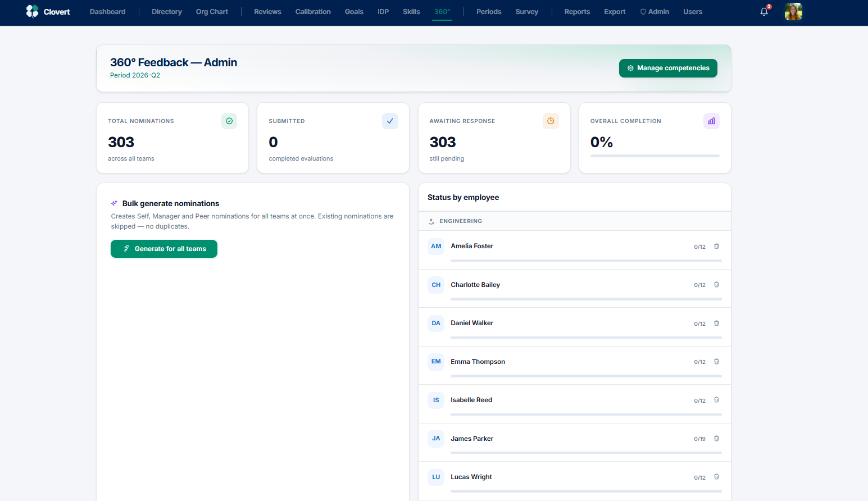The height and width of the screenshot is (501, 868).
Task: Select the name Emma Thompson
Action: [478, 362]
